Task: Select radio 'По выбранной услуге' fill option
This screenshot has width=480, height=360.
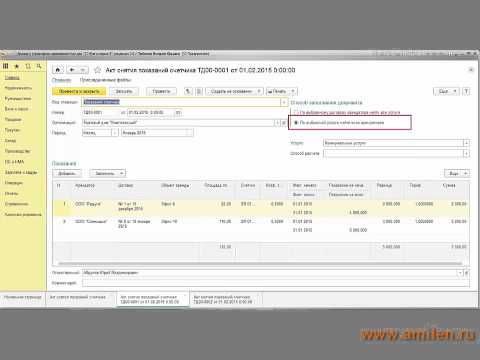Action: click(x=295, y=123)
